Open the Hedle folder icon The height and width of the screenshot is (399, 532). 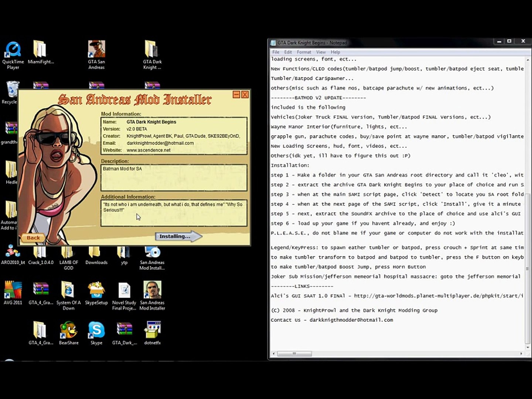[x=11, y=173]
